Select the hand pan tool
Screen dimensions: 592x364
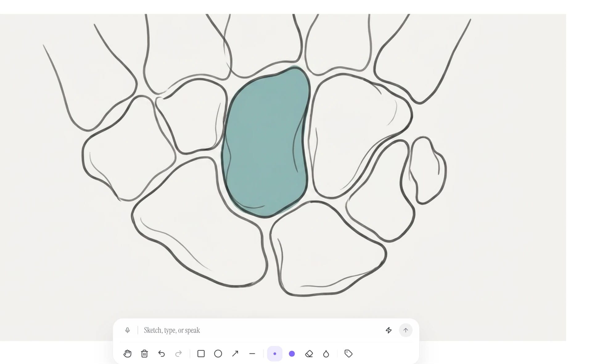tap(127, 354)
